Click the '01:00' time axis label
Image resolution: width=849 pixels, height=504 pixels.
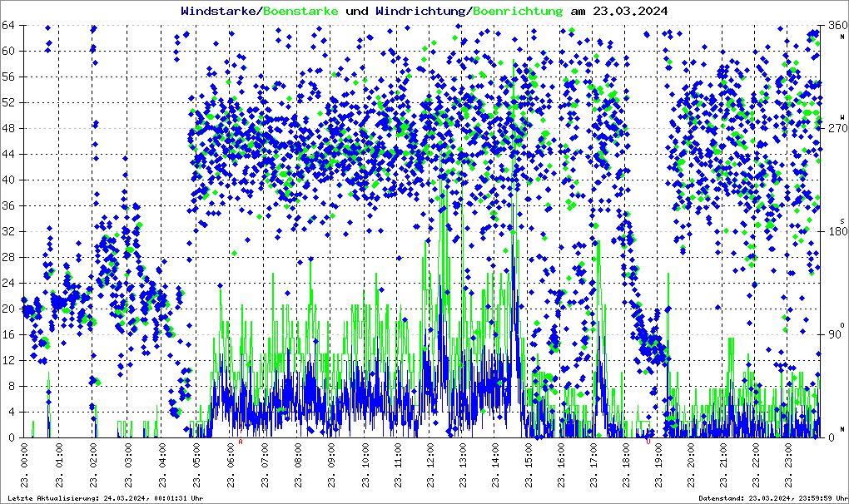coord(59,457)
